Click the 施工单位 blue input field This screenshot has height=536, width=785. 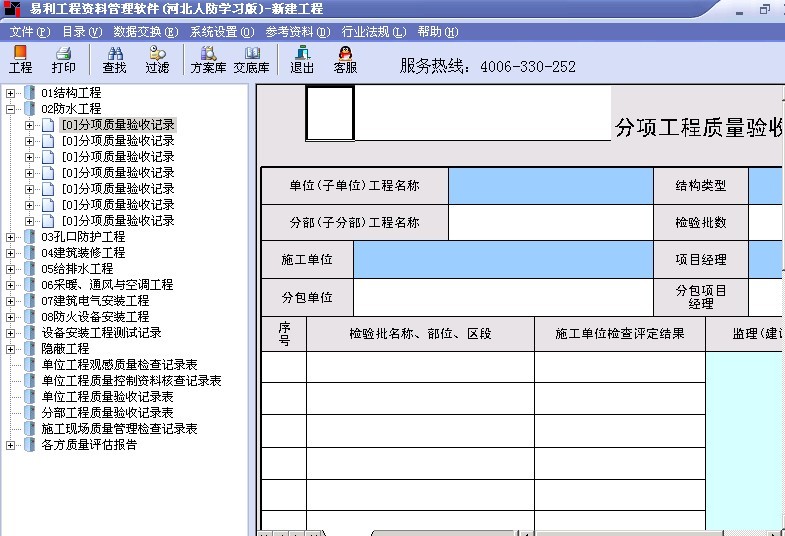(502, 260)
